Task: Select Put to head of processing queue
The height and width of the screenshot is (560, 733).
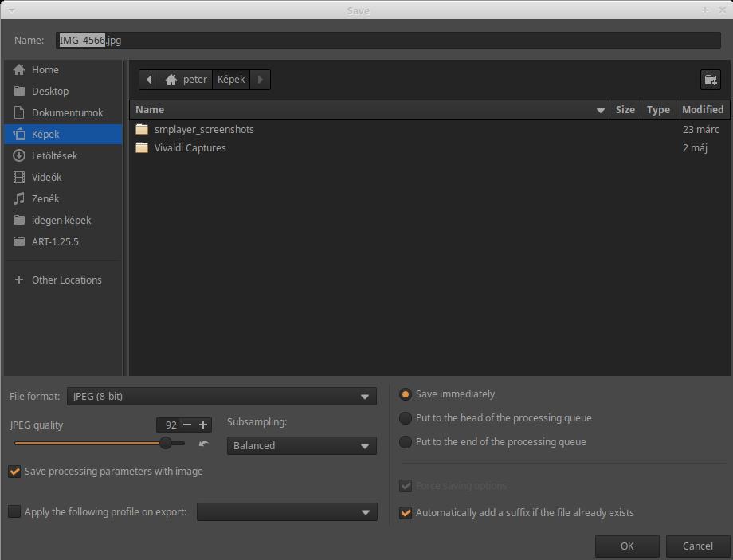Action: 406,418
